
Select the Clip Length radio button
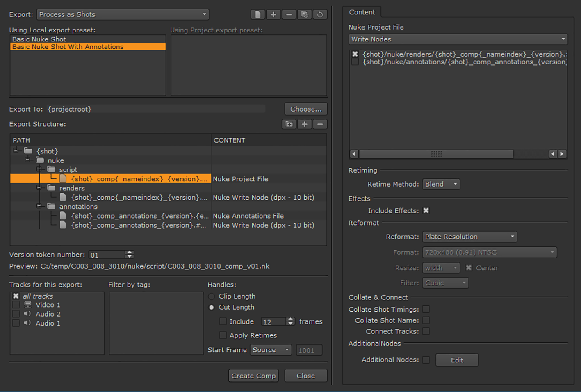tap(212, 296)
